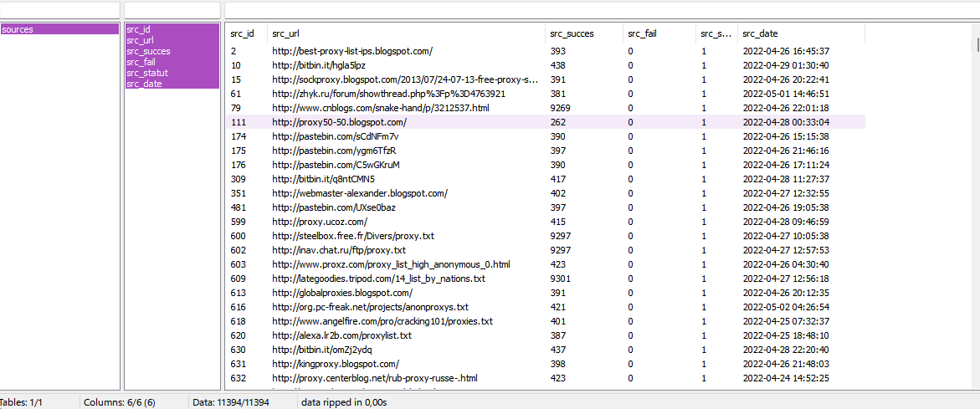Select src_id in the columns list
The image size is (980, 409).
point(172,29)
